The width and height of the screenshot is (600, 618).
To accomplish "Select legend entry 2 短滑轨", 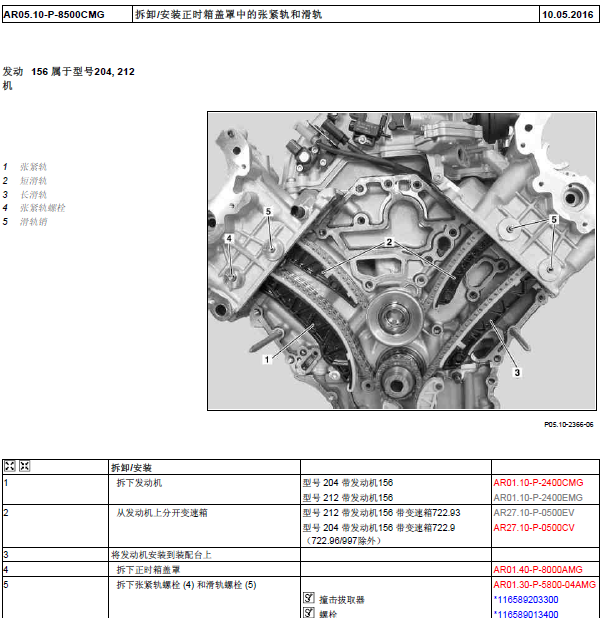I will click(x=24, y=181).
